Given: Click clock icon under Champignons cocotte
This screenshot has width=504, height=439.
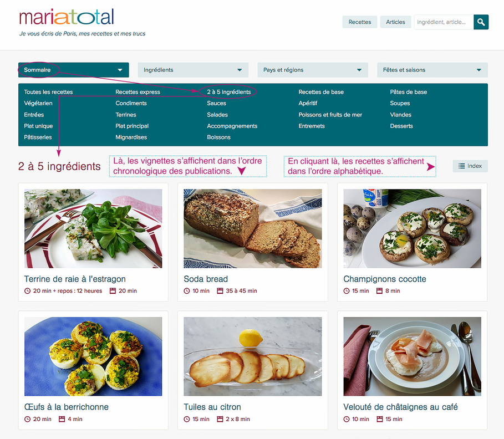Looking at the screenshot, I should coord(347,291).
